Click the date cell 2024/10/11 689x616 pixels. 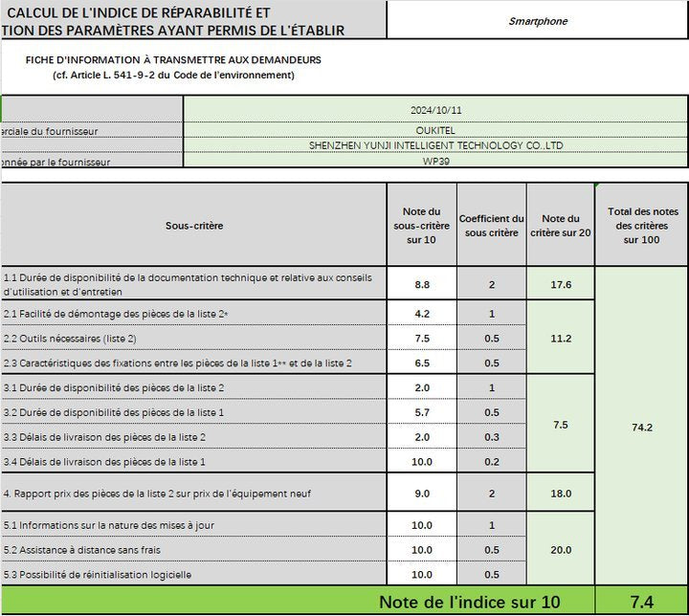click(x=435, y=110)
